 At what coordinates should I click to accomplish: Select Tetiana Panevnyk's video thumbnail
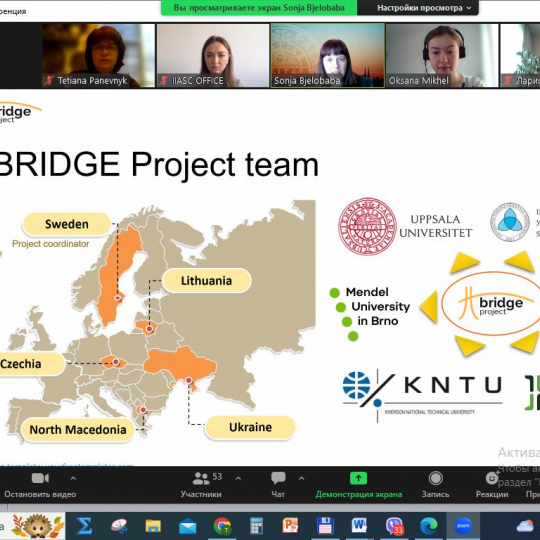click(x=98, y=55)
